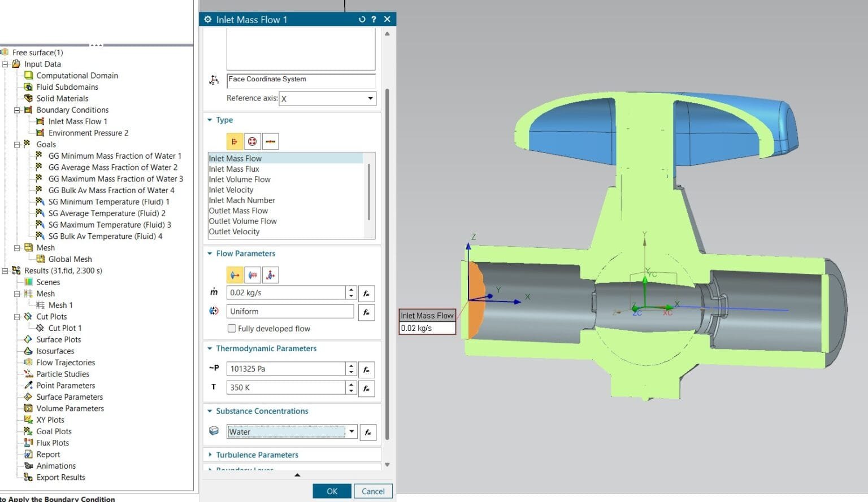Open the Reference axis dropdown
The image size is (868, 502).
(x=370, y=98)
